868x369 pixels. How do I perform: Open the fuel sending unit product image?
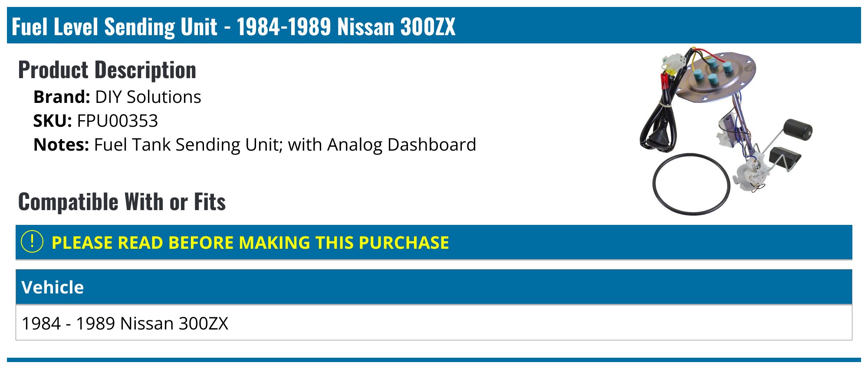coord(726,130)
